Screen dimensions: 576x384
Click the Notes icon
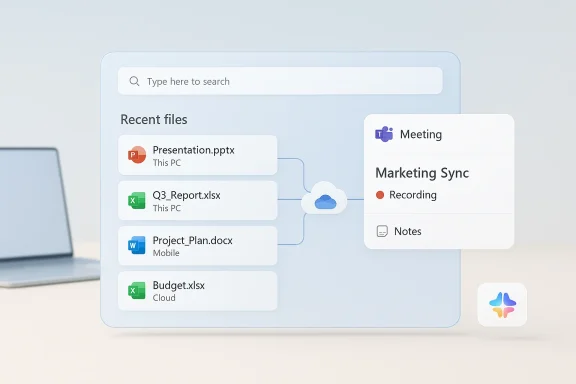[x=382, y=231]
